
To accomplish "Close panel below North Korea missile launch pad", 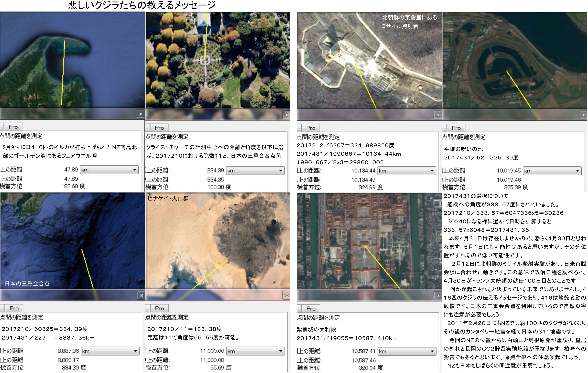I will [438, 115].
